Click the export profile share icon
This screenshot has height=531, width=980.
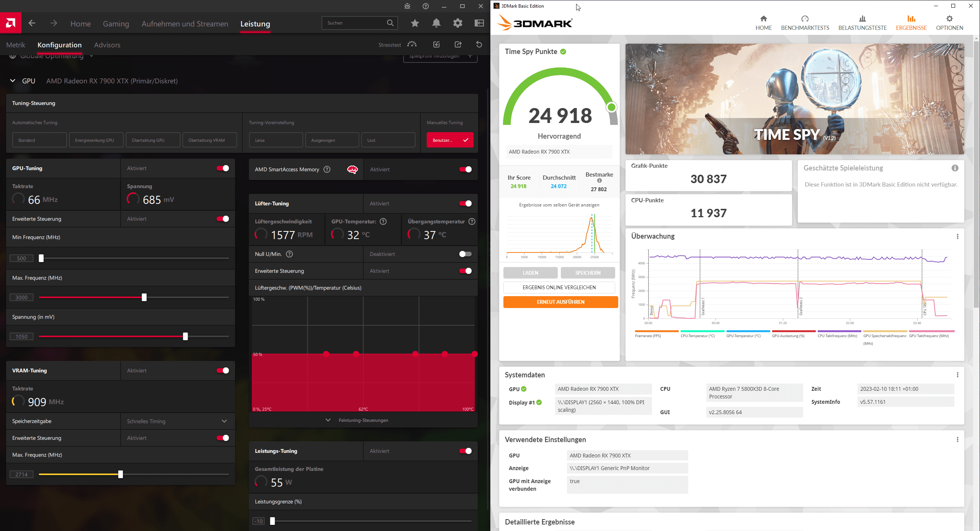click(x=458, y=44)
